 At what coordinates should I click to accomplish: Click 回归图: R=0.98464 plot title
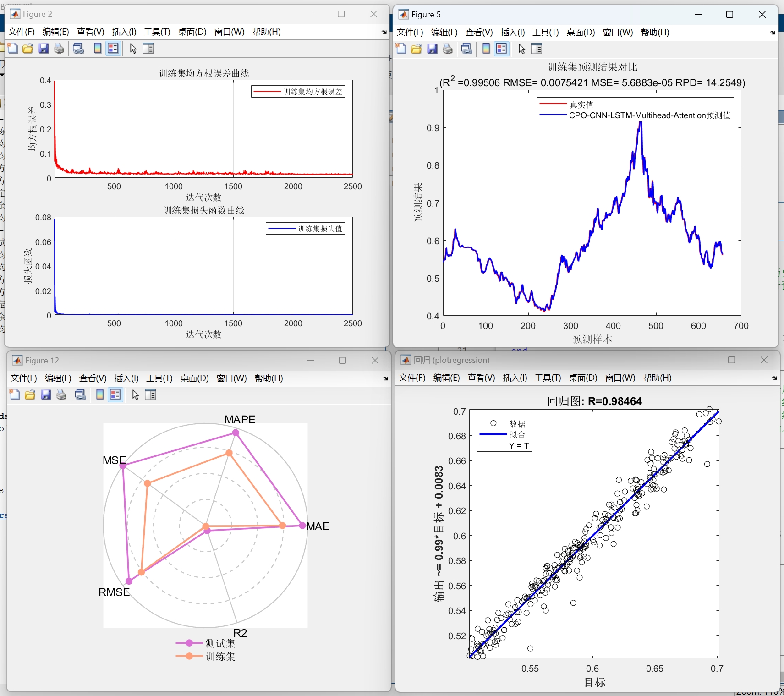pyautogui.click(x=594, y=401)
